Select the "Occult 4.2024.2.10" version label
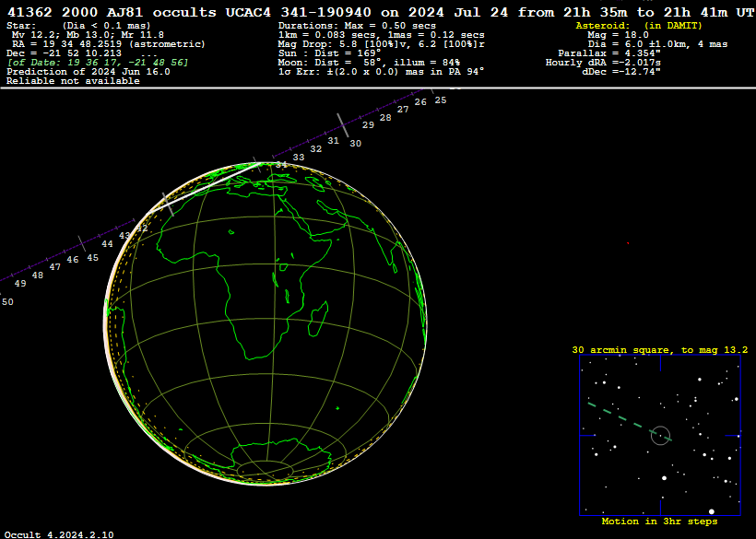This screenshot has width=756, height=539. coord(59,534)
